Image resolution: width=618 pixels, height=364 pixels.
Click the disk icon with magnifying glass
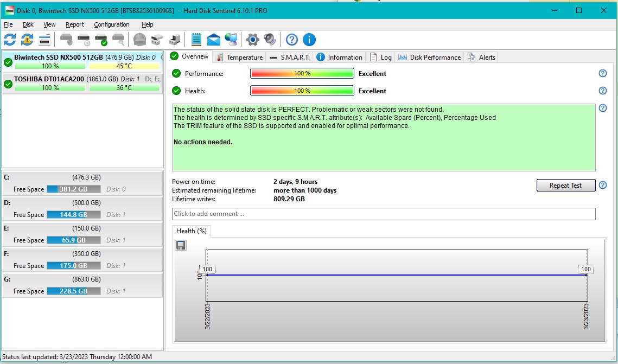(119, 40)
